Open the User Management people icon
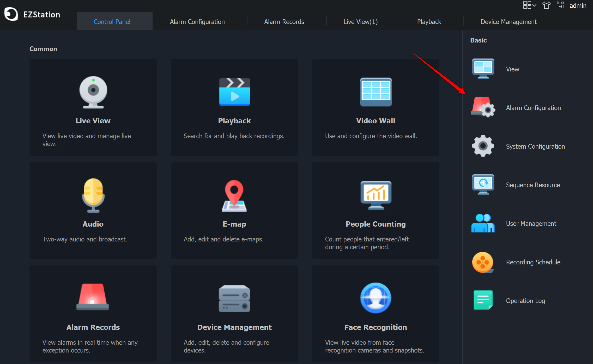Image resolution: width=593 pixels, height=364 pixels. pos(483,223)
